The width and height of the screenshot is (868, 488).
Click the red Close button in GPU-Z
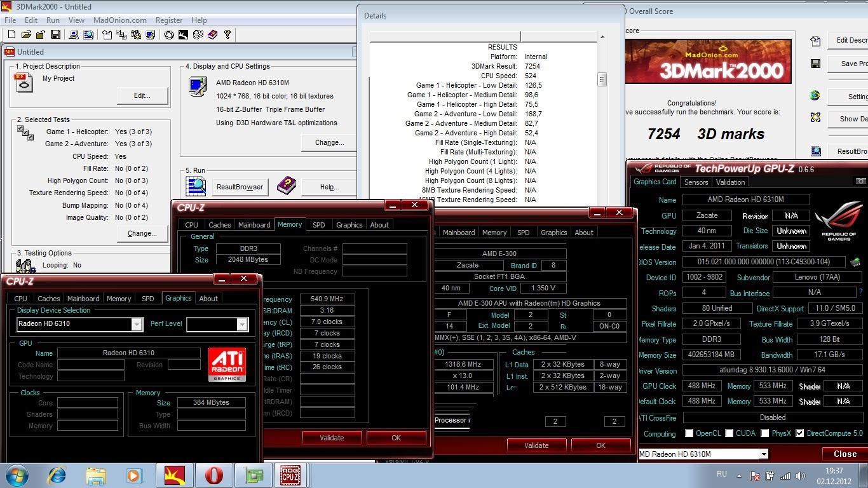(844, 454)
